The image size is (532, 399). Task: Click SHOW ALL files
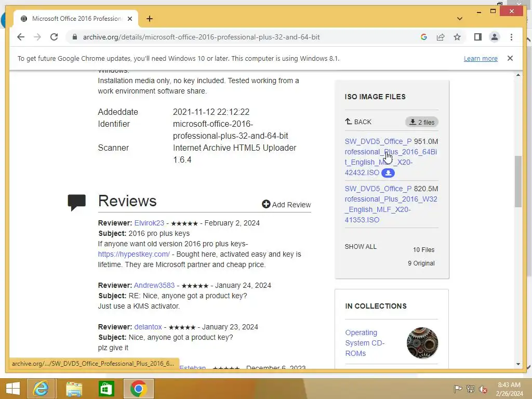361,247
